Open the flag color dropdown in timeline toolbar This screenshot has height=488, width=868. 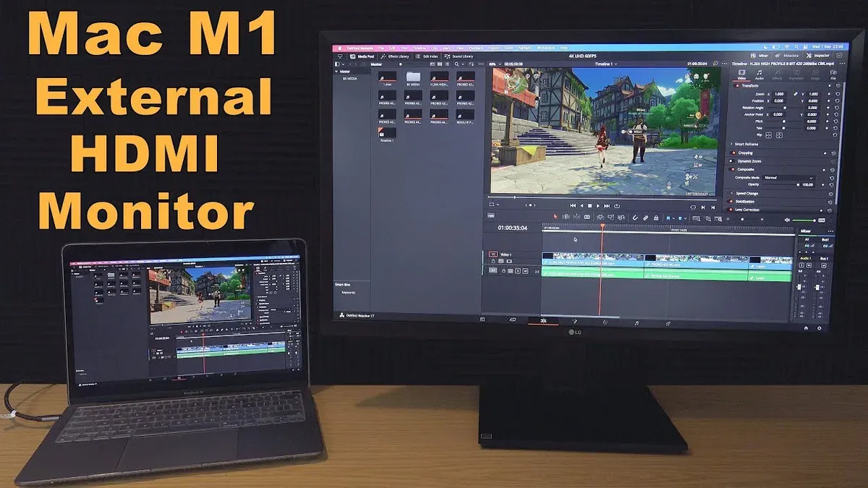click(x=673, y=217)
